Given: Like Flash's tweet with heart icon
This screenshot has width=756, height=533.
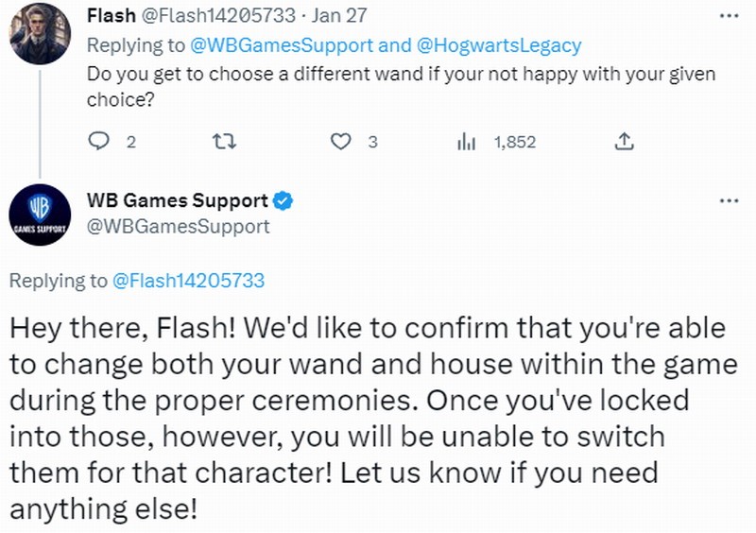Looking at the screenshot, I should (341, 142).
